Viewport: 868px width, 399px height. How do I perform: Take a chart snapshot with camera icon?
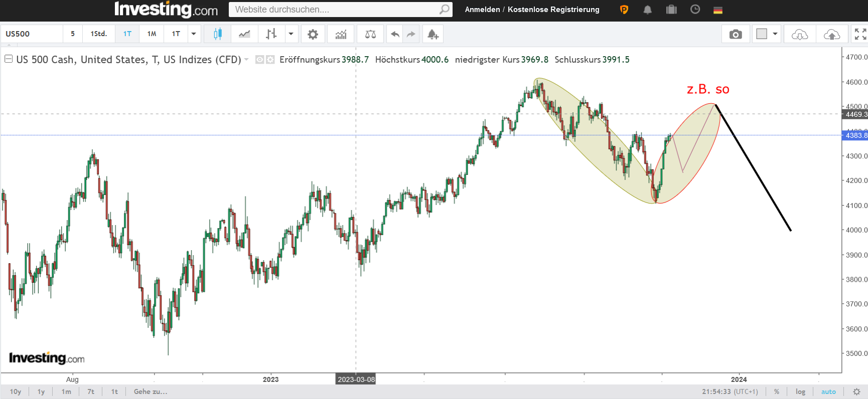tap(736, 34)
